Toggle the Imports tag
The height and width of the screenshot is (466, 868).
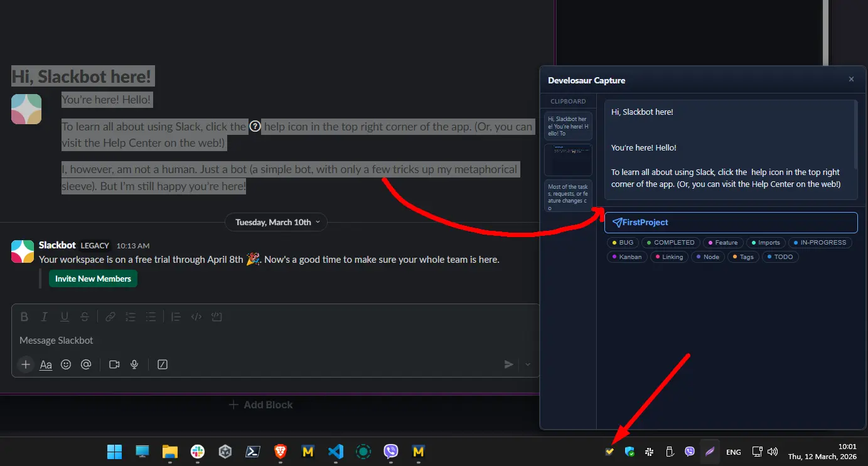tap(766, 243)
